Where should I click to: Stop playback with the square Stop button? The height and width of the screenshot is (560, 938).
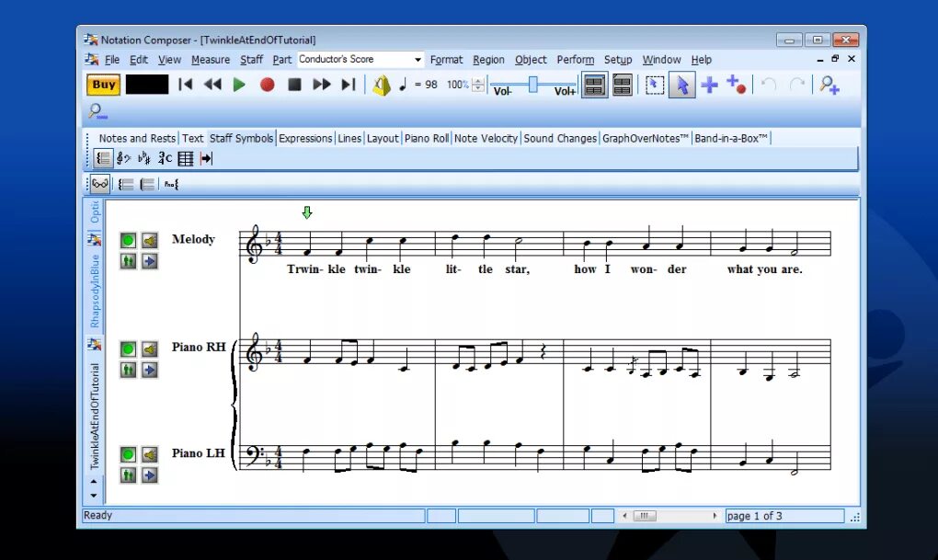pyautogui.click(x=294, y=85)
